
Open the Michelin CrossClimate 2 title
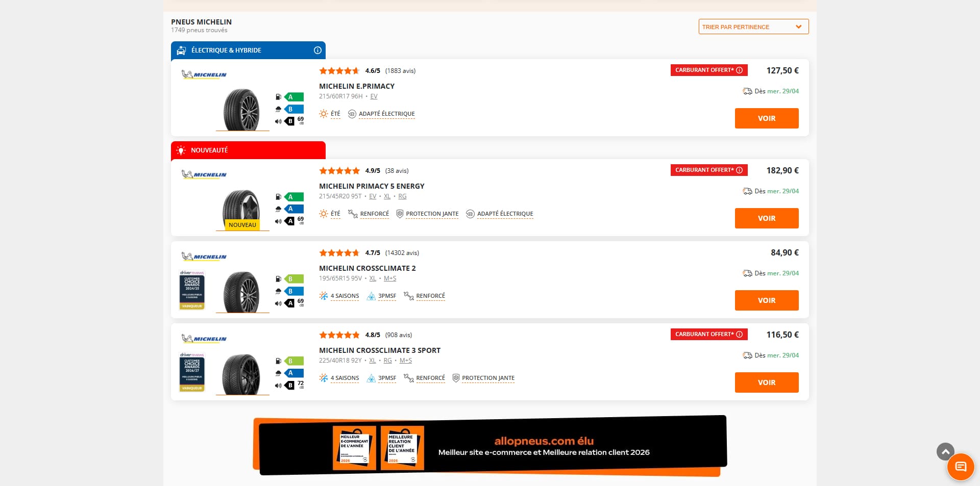click(x=367, y=268)
